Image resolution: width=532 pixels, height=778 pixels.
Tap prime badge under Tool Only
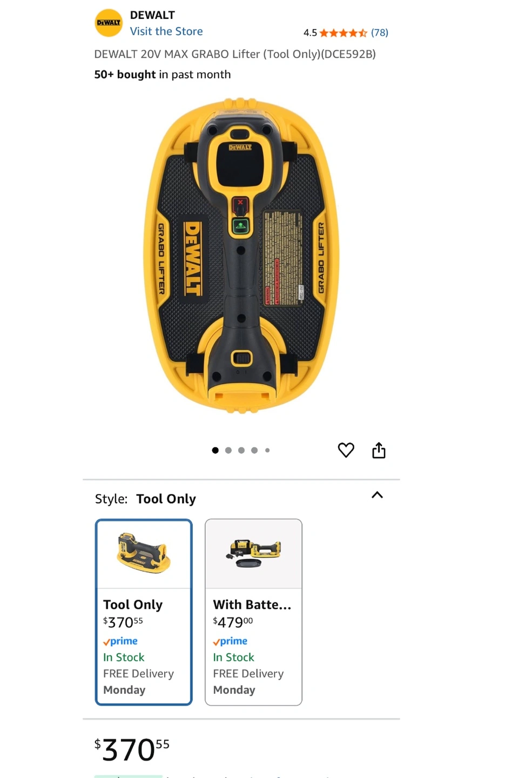click(x=120, y=641)
